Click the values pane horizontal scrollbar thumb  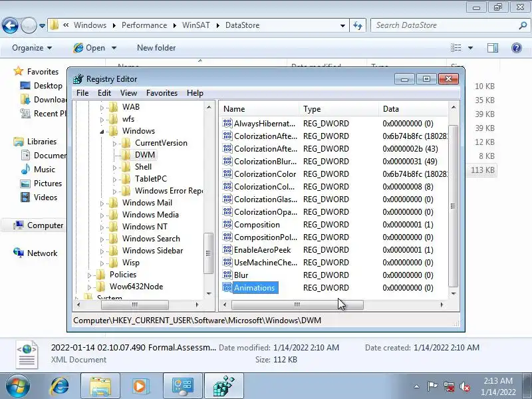tap(297, 305)
